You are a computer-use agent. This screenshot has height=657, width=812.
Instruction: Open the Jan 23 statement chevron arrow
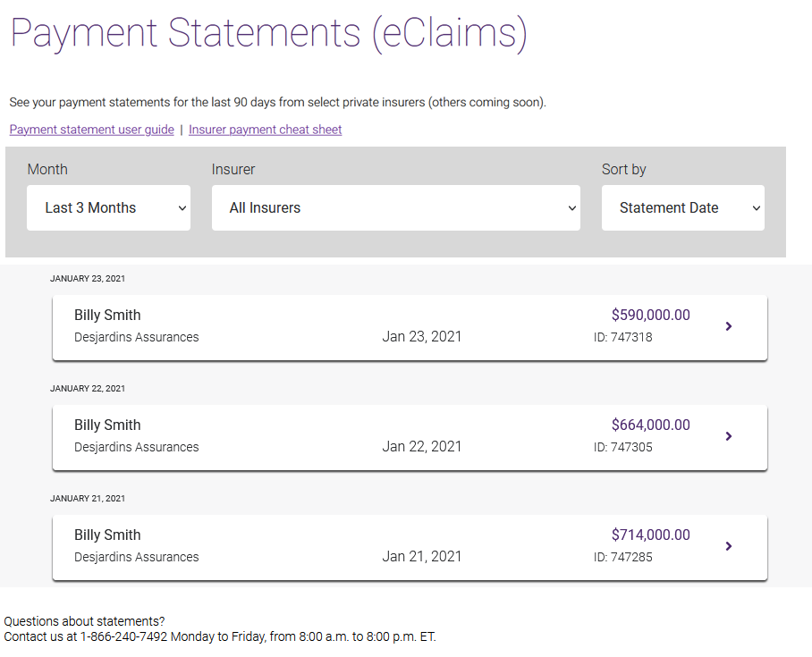(x=729, y=326)
